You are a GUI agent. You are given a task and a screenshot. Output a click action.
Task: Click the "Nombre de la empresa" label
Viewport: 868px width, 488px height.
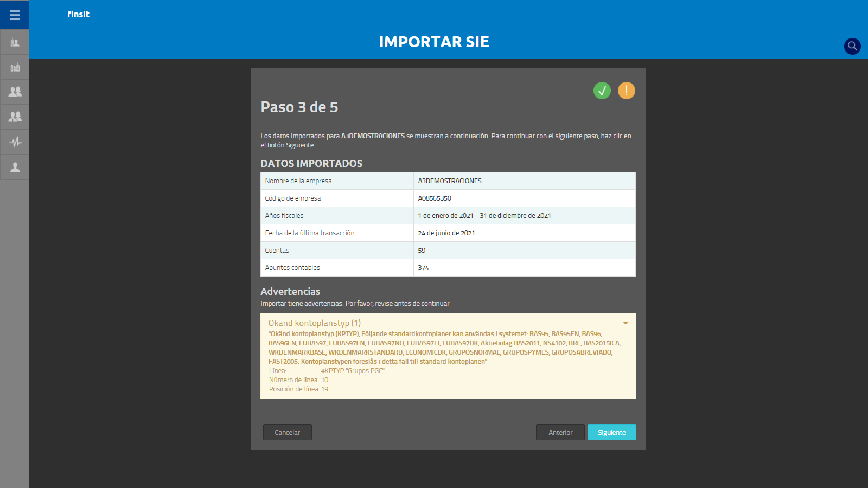point(298,181)
